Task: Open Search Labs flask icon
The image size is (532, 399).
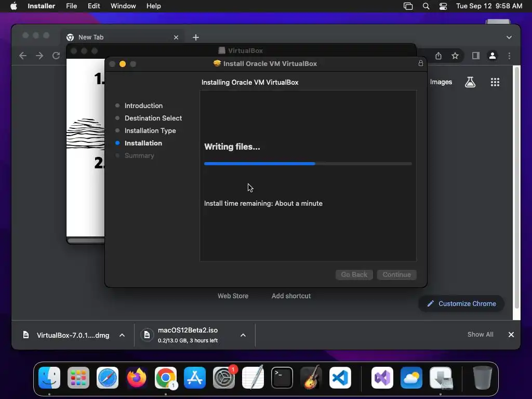Action: click(x=470, y=82)
